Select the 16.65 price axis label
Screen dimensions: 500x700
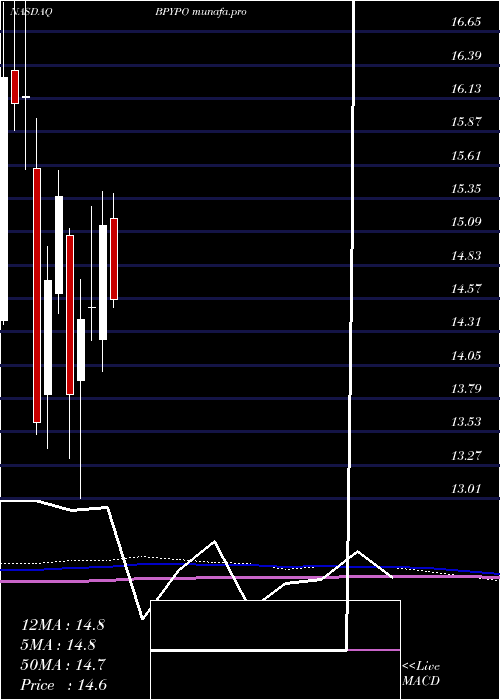tap(466, 22)
